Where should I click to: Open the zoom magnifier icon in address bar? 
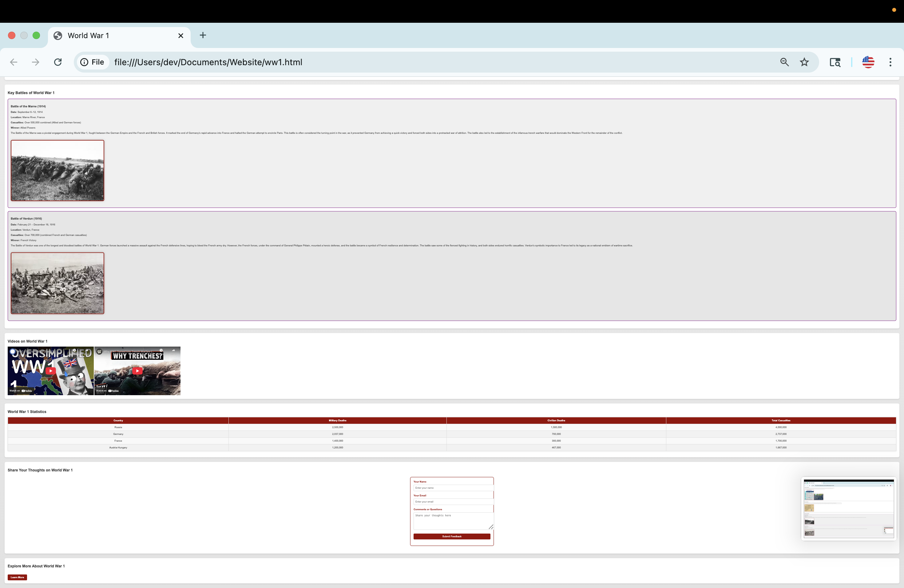784,62
